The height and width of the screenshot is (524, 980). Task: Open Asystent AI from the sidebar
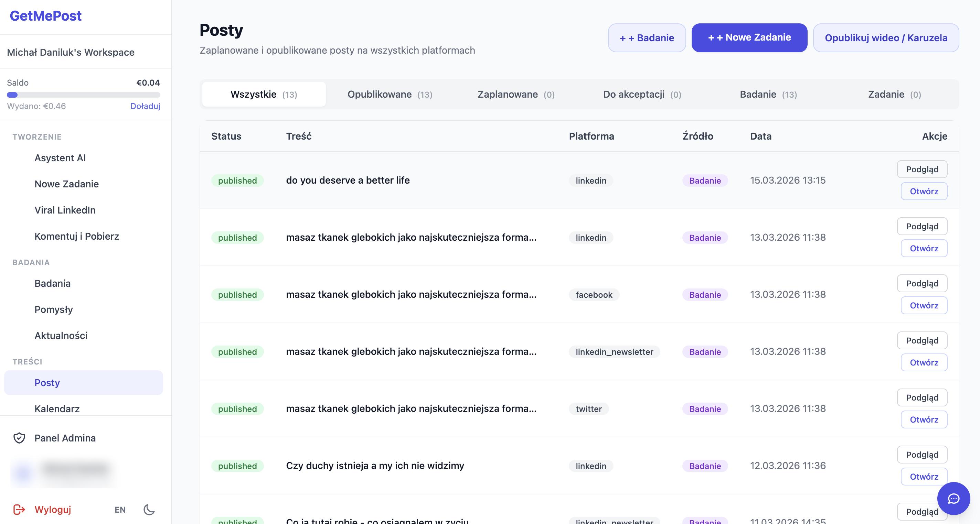coord(60,158)
